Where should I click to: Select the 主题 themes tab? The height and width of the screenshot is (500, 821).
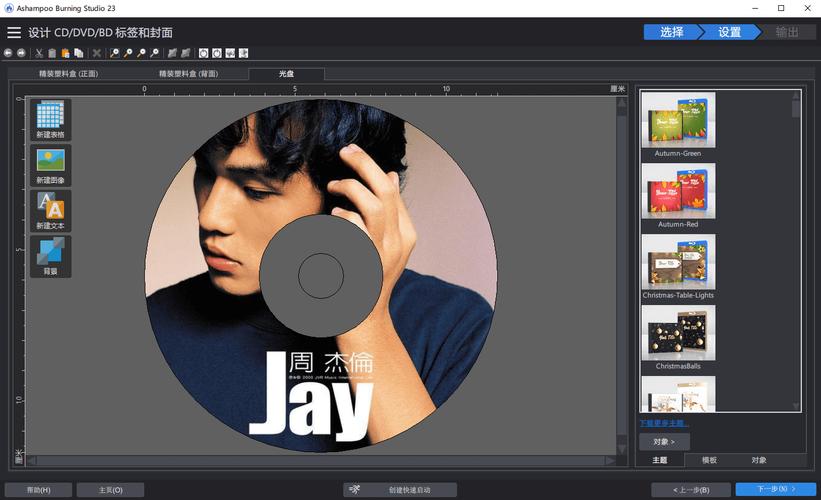tap(660, 460)
